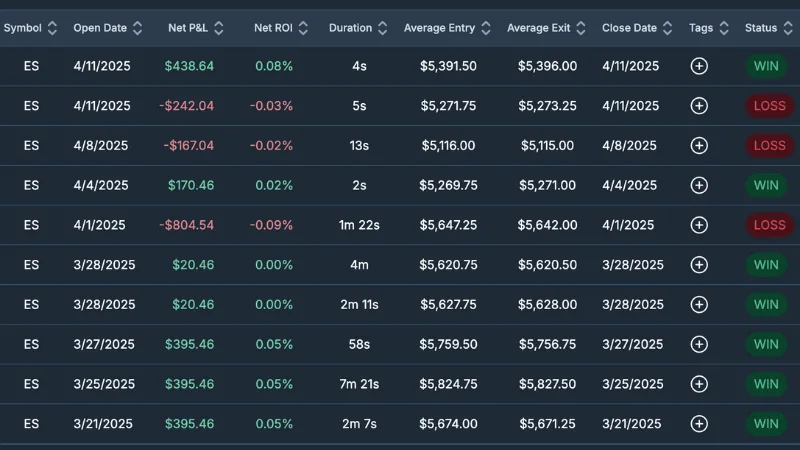Select the -$242.04 Net P&L value

click(x=187, y=106)
